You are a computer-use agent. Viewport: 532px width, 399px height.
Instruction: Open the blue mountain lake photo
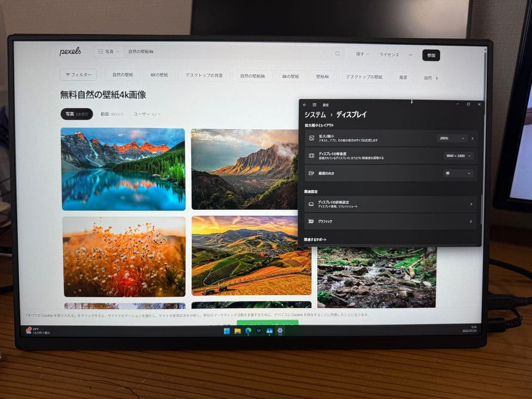(x=123, y=169)
